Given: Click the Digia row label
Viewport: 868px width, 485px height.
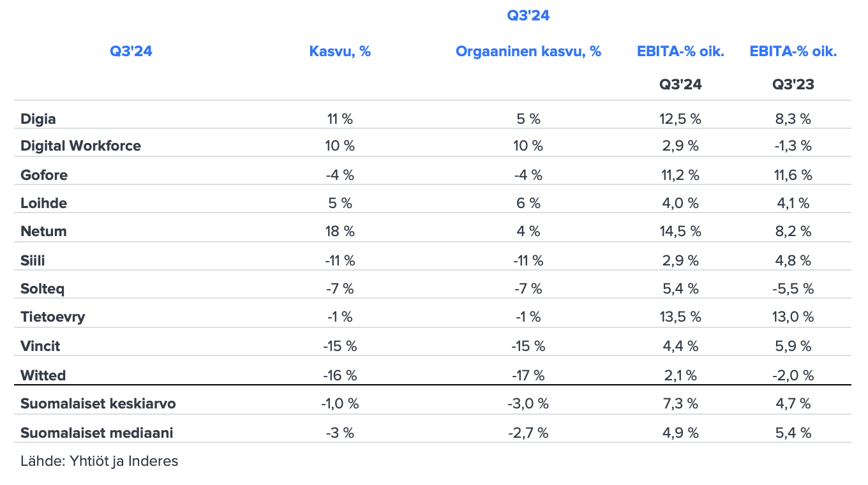Looking at the screenshot, I should (38, 119).
